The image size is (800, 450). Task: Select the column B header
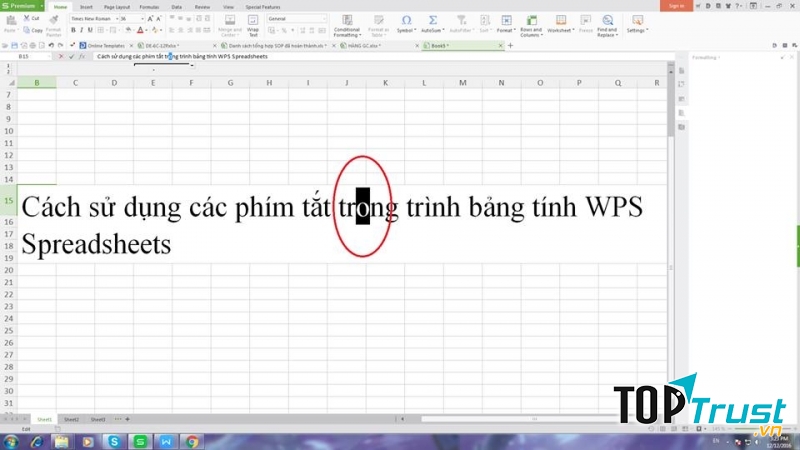click(x=37, y=83)
